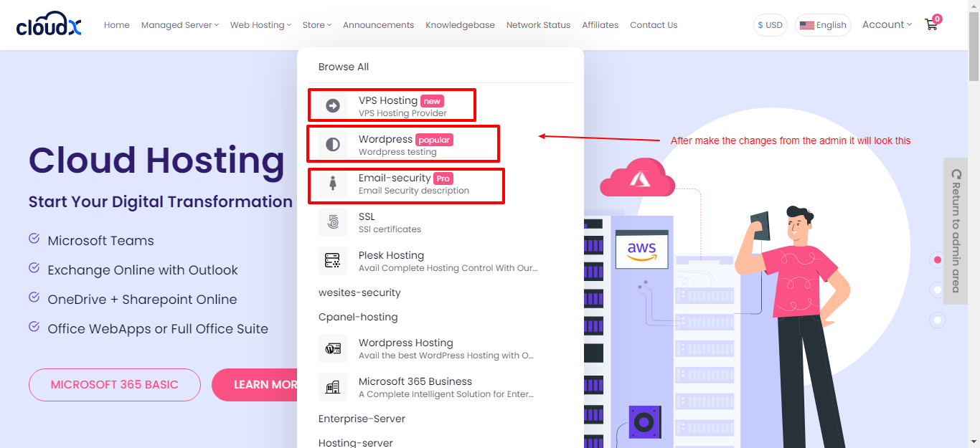Open the Account dropdown menu
The height and width of the screenshot is (448, 980).
point(887,24)
